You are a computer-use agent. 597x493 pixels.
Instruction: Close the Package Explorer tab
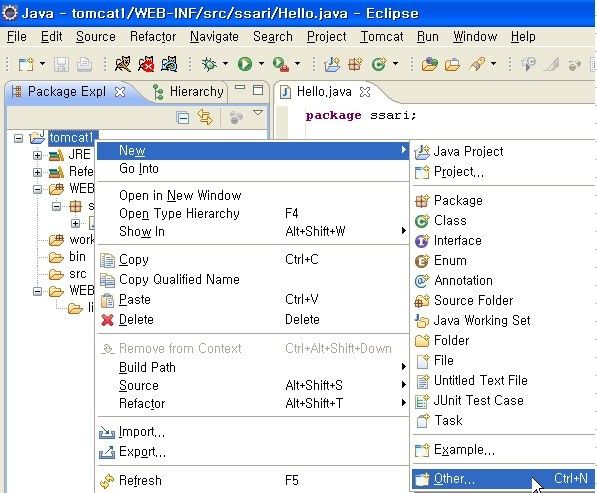(120, 92)
